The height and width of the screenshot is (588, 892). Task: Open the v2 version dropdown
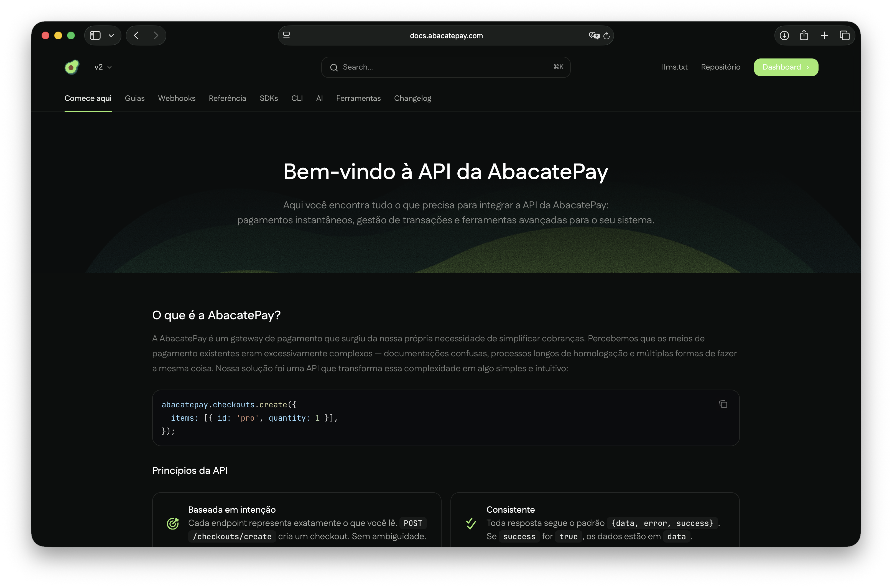[103, 67]
